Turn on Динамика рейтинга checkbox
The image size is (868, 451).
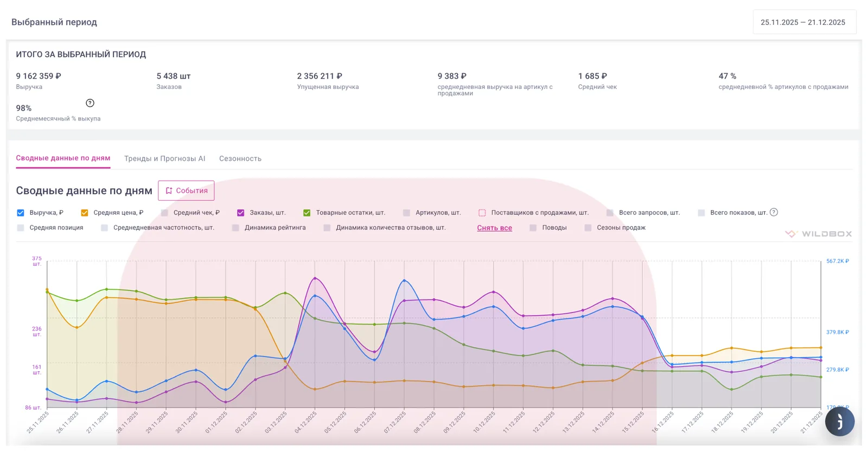(235, 228)
